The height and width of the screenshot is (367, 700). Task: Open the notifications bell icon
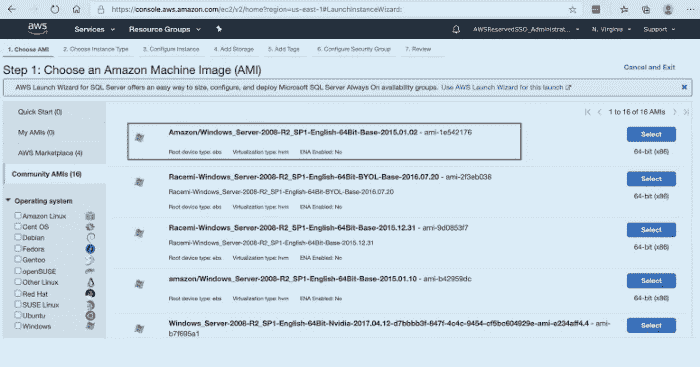point(456,29)
